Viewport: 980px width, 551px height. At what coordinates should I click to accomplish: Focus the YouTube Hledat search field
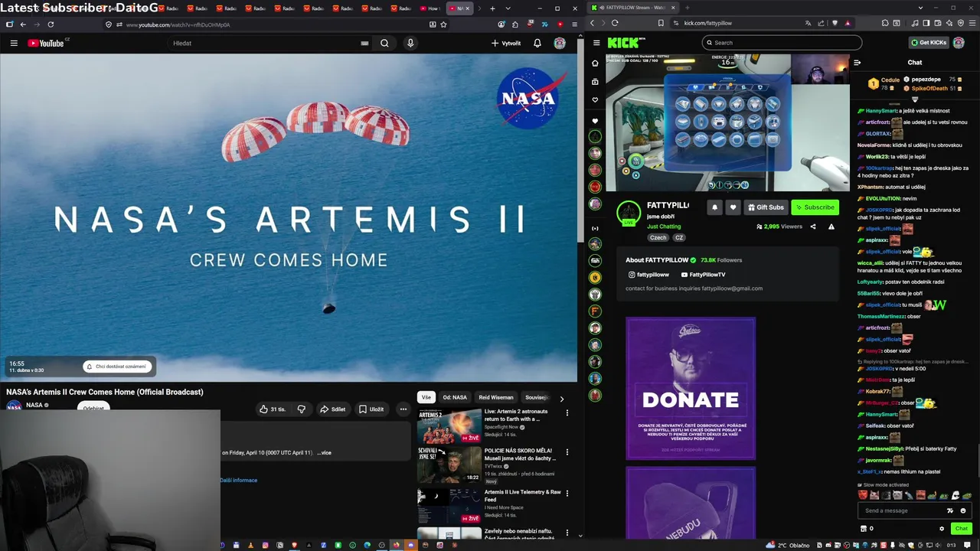click(x=270, y=43)
